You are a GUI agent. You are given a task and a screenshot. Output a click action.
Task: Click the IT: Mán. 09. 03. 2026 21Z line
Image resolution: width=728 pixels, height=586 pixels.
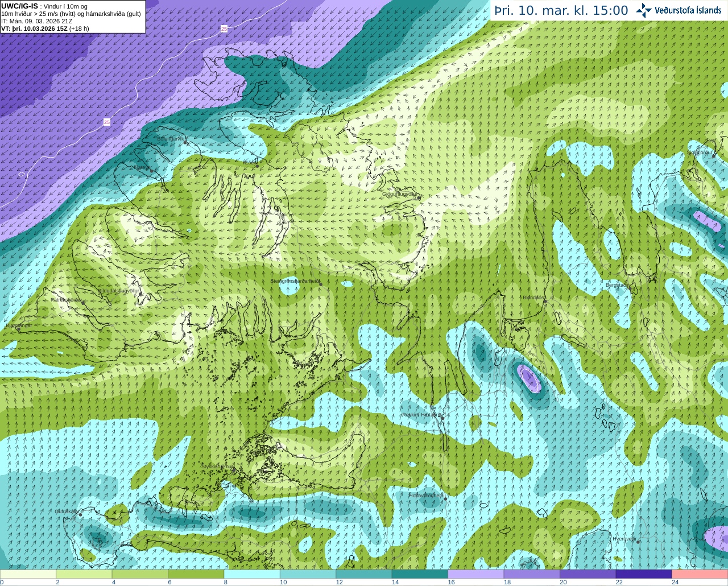[37, 21]
